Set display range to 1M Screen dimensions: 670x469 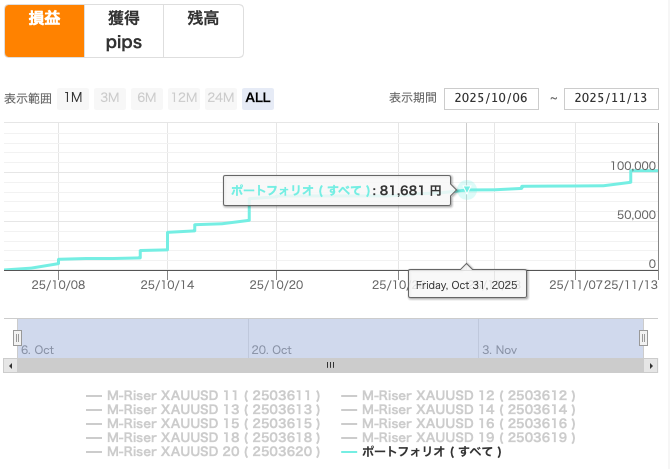click(x=73, y=98)
